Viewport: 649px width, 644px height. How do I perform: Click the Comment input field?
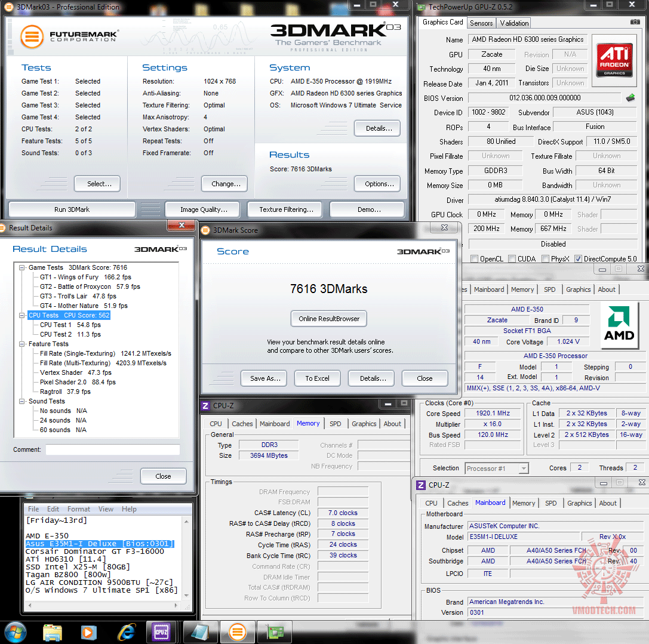(x=113, y=449)
